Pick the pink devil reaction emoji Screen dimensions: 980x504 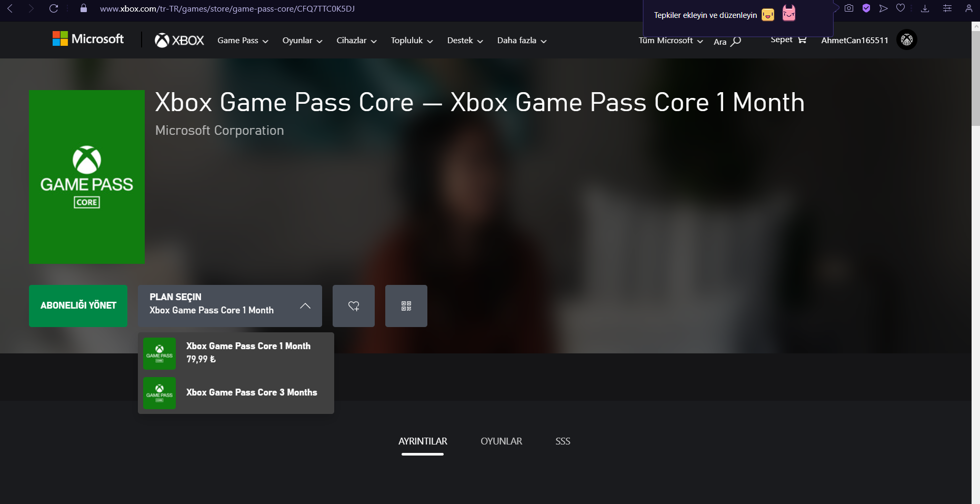point(789,13)
